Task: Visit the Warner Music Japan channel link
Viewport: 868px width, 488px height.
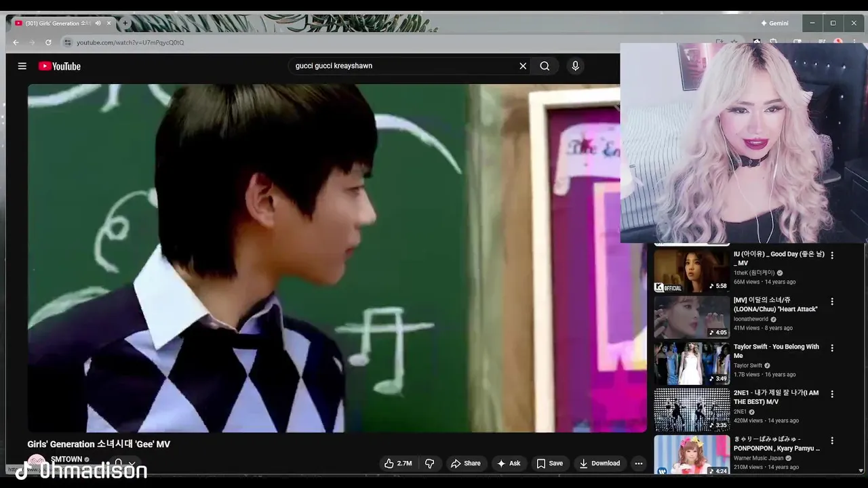Action: tap(758, 457)
